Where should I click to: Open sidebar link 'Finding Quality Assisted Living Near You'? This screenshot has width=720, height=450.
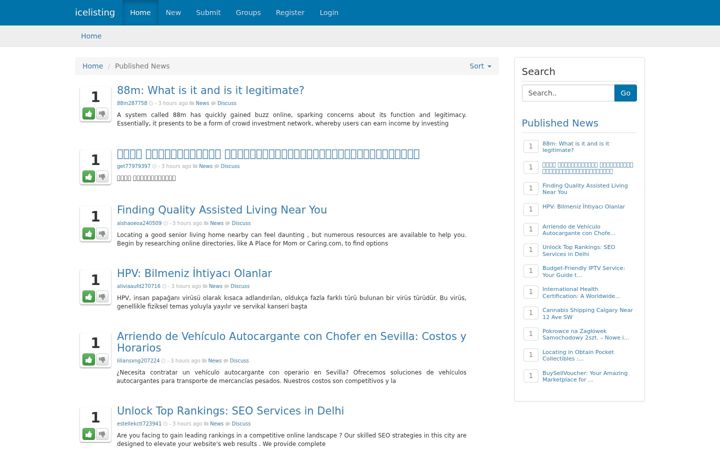[x=585, y=189]
